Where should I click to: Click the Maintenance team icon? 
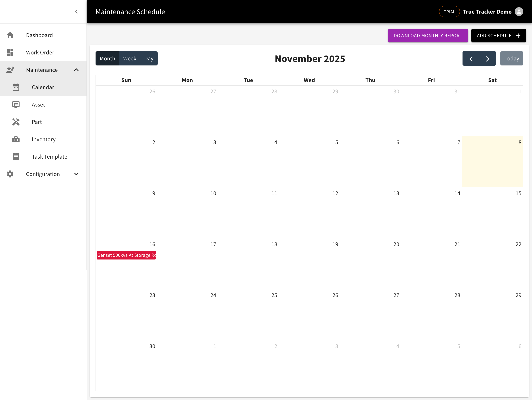tap(10, 70)
